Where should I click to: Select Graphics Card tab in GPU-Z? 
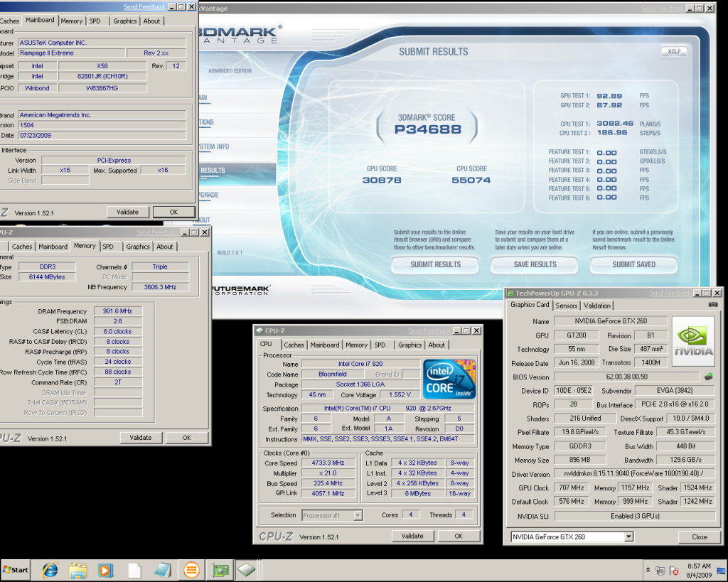(x=530, y=304)
